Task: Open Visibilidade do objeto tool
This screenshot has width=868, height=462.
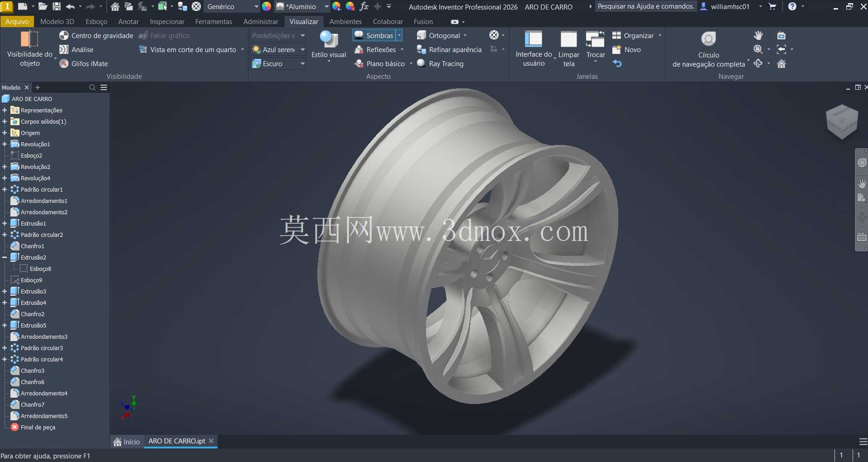Action: click(30, 49)
